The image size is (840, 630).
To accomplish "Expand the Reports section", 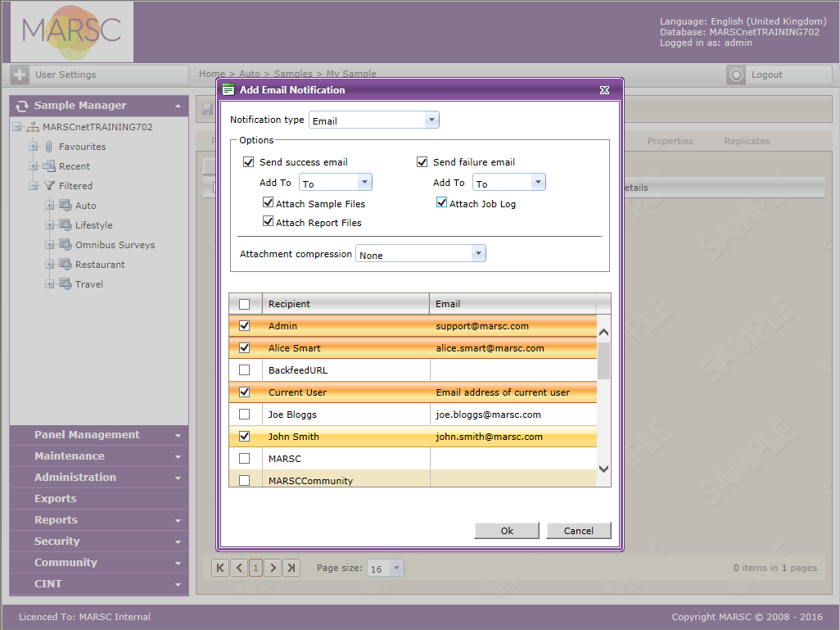I will (178, 520).
